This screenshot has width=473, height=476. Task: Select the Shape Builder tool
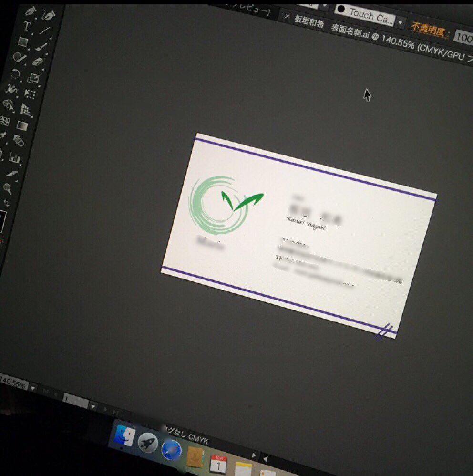8,105
